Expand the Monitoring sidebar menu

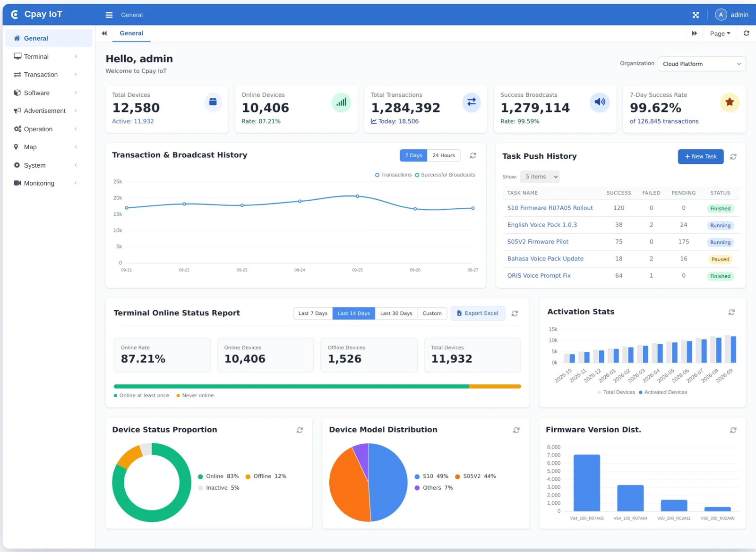coord(49,183)
